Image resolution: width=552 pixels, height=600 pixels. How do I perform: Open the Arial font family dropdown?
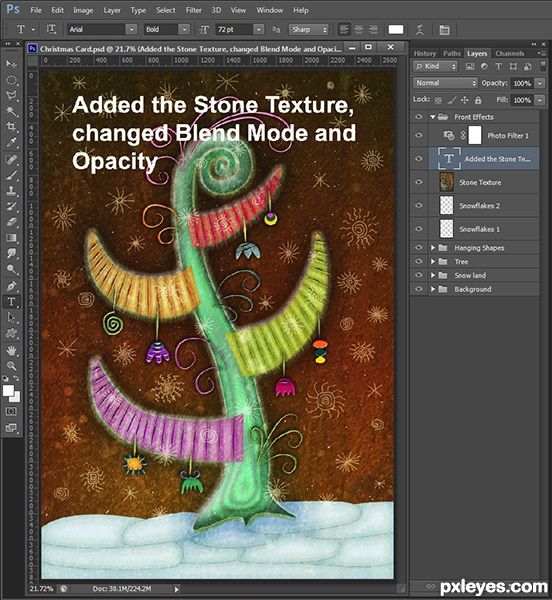(102, 29)
